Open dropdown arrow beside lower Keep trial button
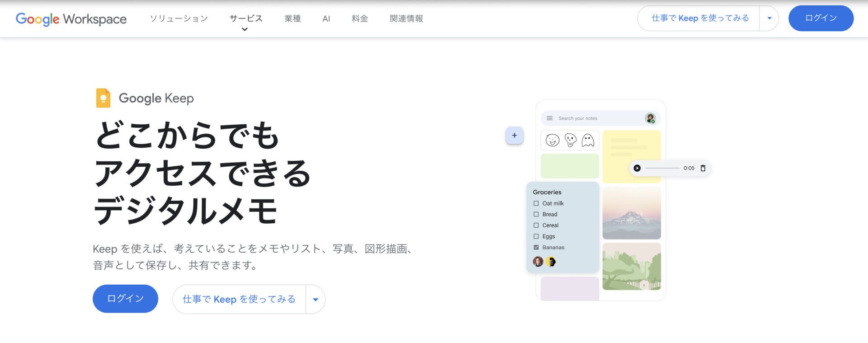This screenshot has width=868, height=343. pyautogui.click(x=316, y=300)
